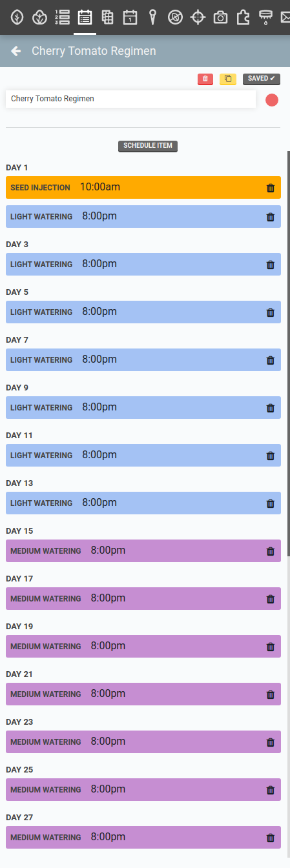Click the Saved status button
The width and height of the screenshot is (290, 868).
[x=262, y=79]
